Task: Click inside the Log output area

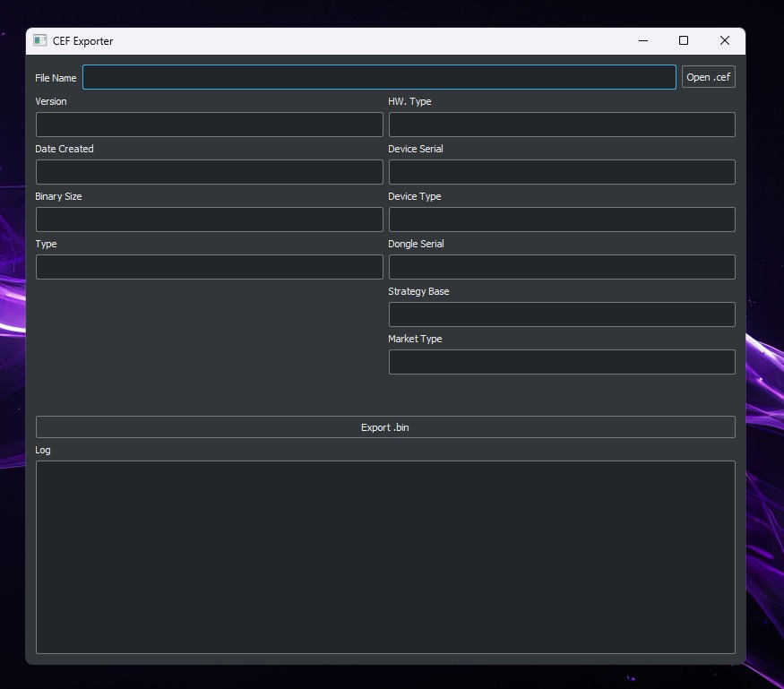Action: [x=385, y=557]
